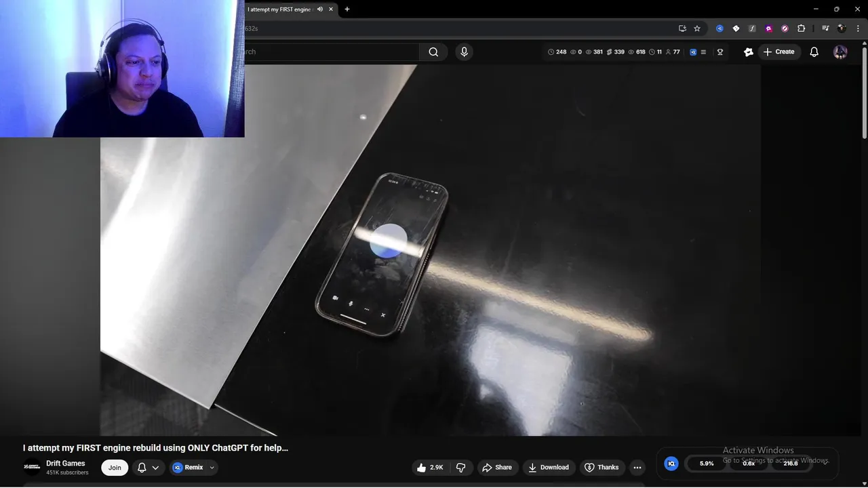Expand the subscription bell chevron dropdown

click(x=155, y=468)
